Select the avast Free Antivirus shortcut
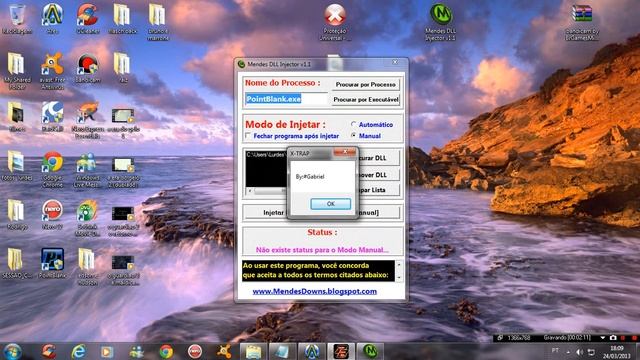The image size is (640, 360). click(52, 71)
